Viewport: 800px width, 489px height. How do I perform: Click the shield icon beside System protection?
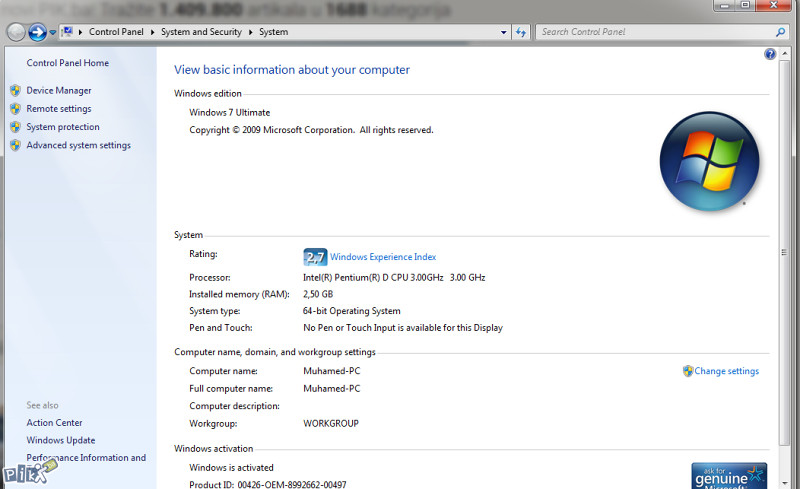[x=15, y=127]
